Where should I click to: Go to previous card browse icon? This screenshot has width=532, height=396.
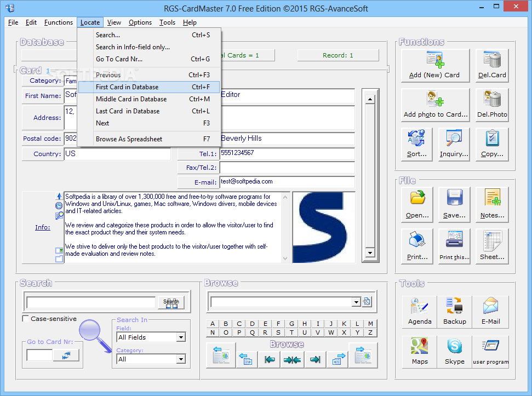click(x=246, y=360)
